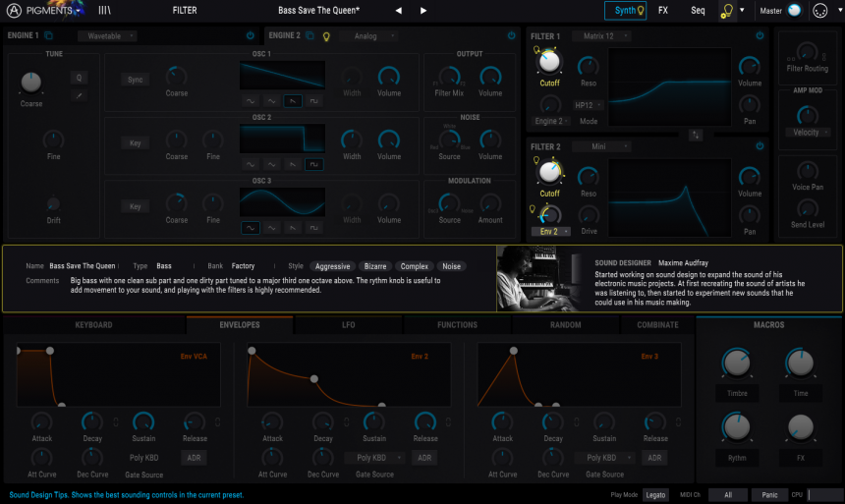
Task: Open Filter 1 HP12 mode dropdown
Action: (x=588, y=105)
